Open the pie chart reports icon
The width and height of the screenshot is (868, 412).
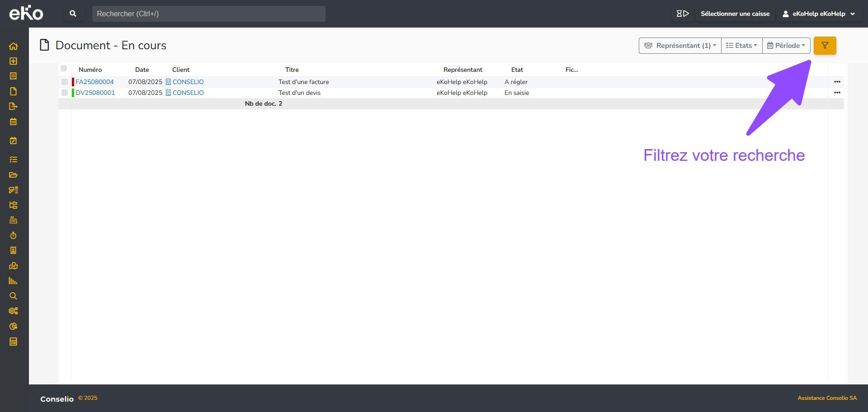13,326
